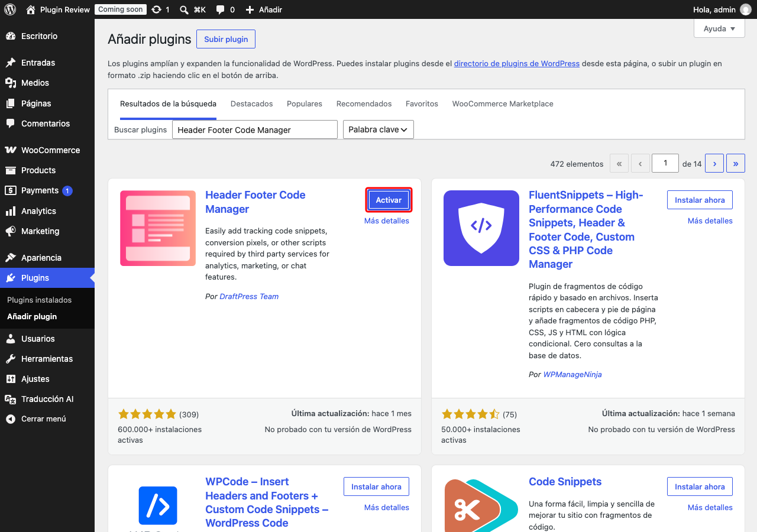This screenshot has height=532, width=757.
Task: Open the Palabra clave search type dropdown
Action: tap(378, 129)
